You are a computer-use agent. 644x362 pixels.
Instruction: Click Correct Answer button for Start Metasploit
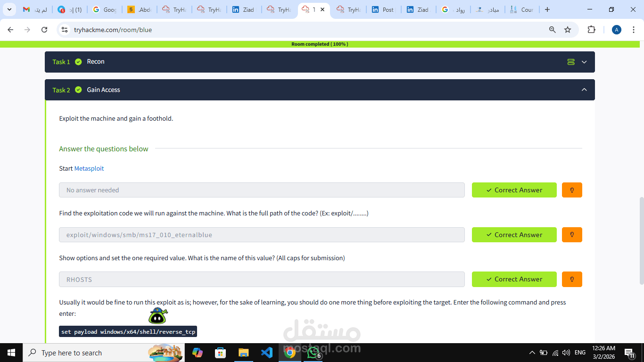pos(514,190)
